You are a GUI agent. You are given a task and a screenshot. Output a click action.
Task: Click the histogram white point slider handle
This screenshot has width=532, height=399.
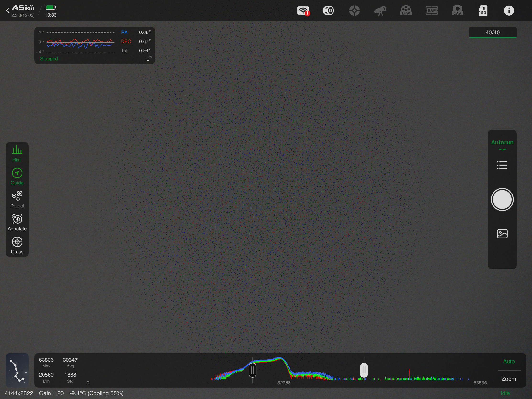point(364,370)
